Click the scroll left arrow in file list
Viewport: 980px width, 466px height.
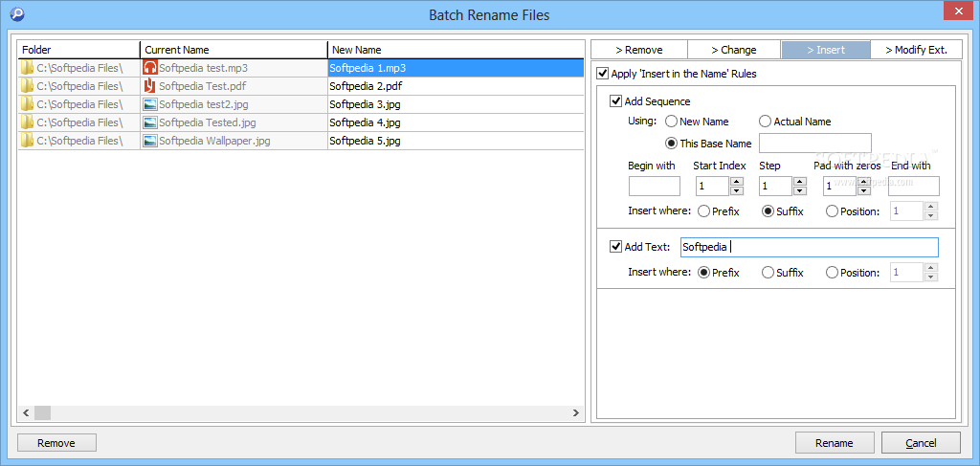(x=26, y=413)
